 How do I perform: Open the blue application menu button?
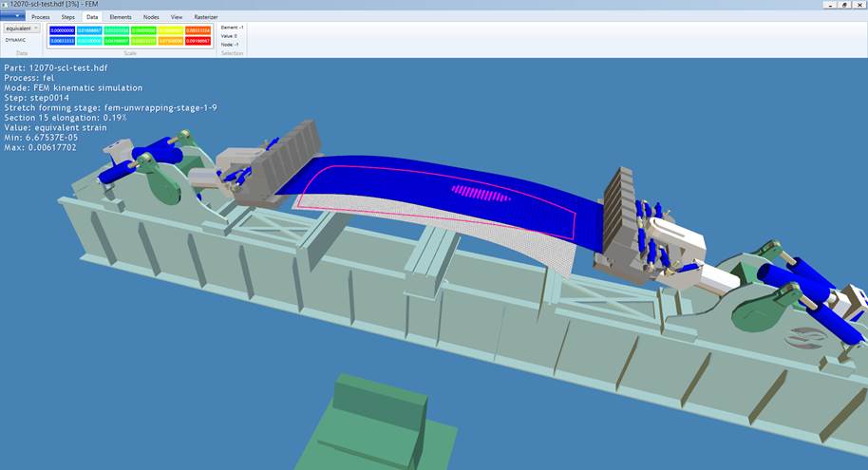11,16
